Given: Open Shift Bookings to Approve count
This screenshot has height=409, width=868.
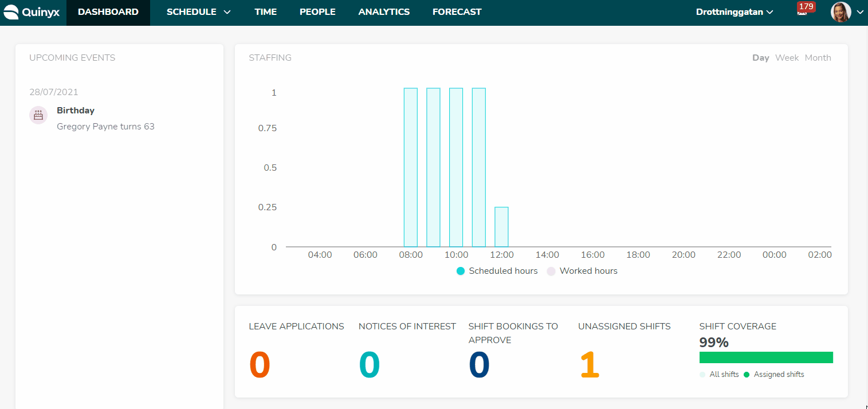Looking at the screenshot, I should point(480,365).
